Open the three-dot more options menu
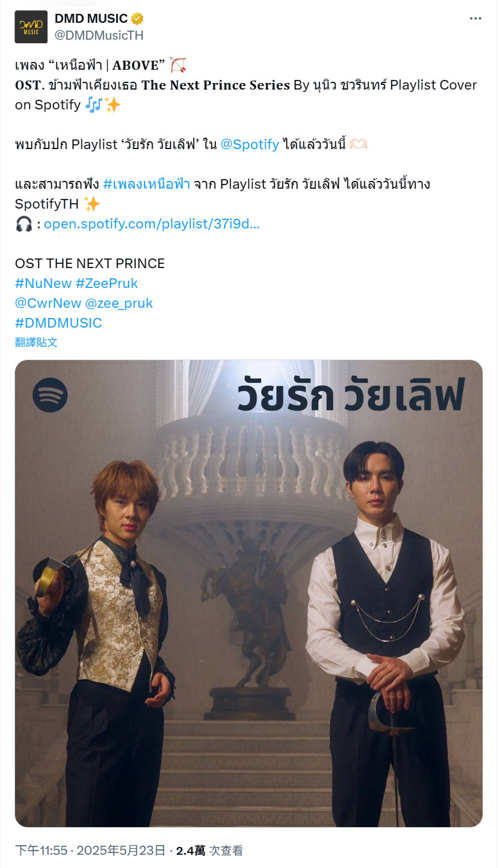The height and width of the screenshot is (868, 500). pos(475,19)
